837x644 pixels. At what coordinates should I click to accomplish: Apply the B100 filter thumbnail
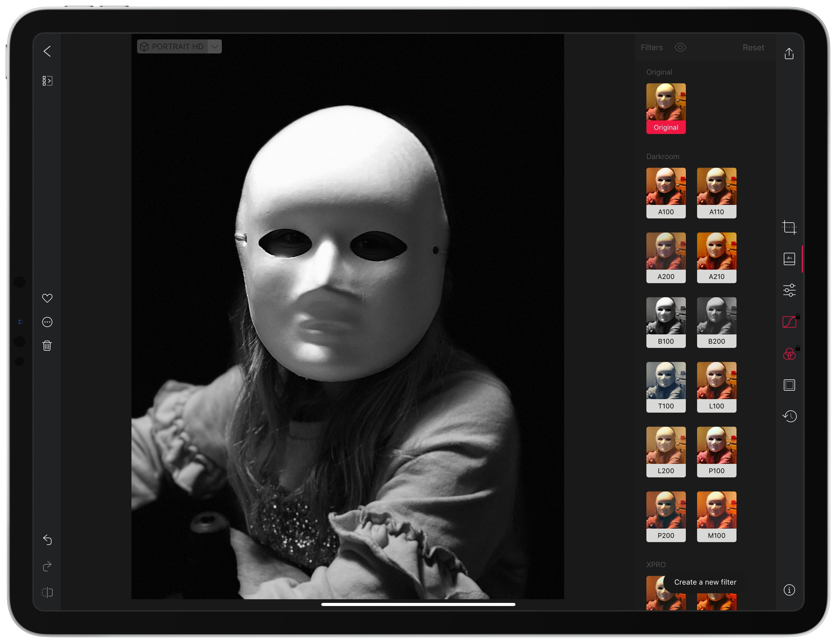[x=666, y=322]
